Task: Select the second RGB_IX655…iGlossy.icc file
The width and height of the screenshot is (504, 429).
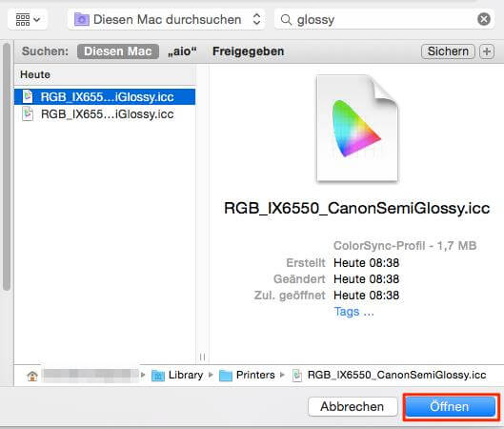Action: (x=105, y=114)
